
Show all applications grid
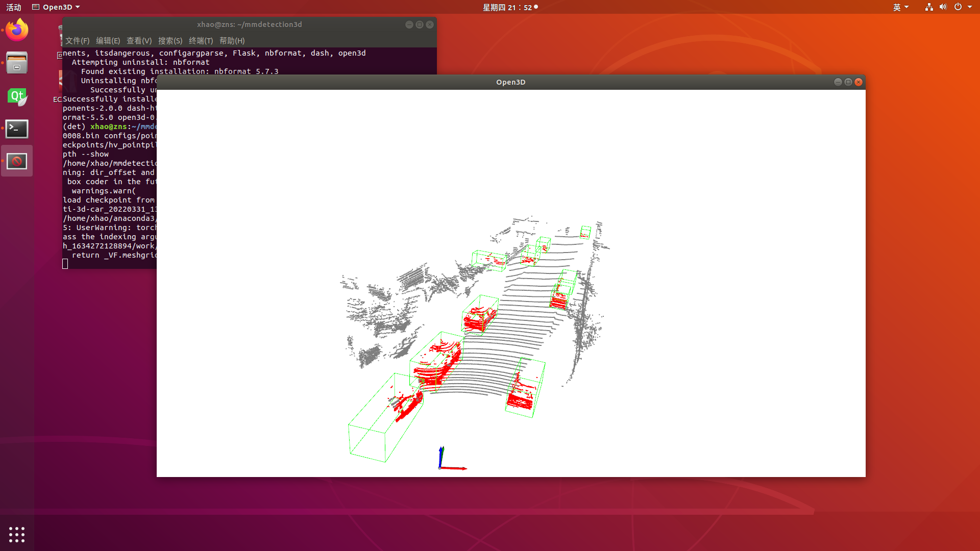[17, 534]
